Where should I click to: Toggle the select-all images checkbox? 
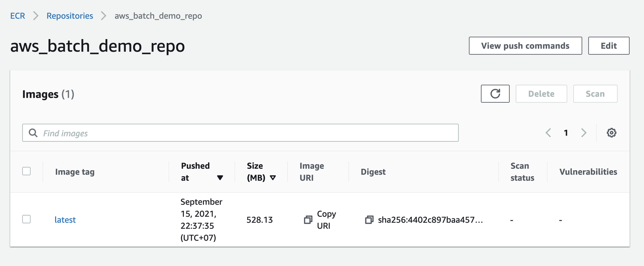[x=27, y=171]
